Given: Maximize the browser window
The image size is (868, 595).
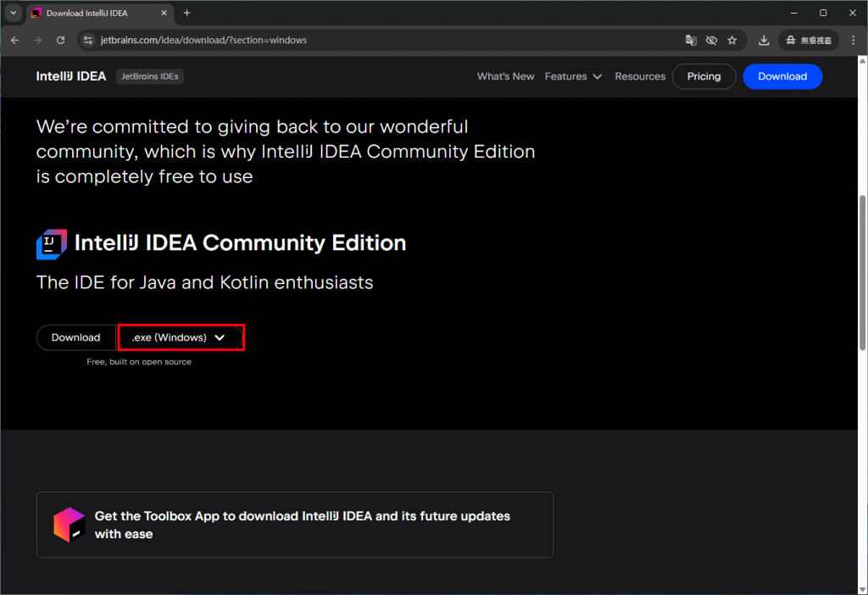Looking at the screenshot, I should [x=823, y=13].
